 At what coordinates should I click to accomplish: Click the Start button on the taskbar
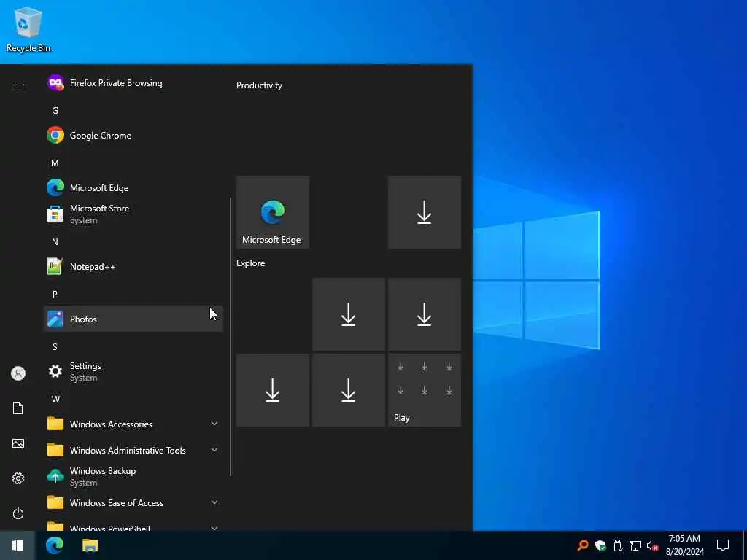pyautogui.click(x=18, y=545)
